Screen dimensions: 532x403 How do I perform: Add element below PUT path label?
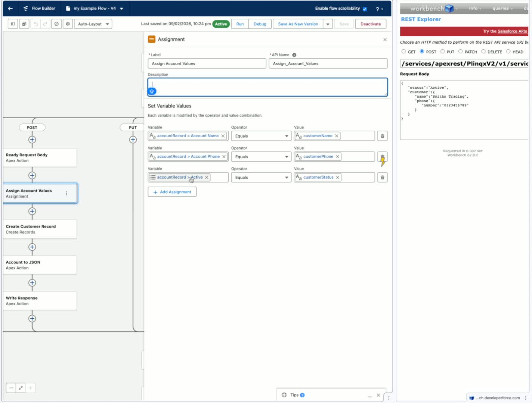pos(133,140)
